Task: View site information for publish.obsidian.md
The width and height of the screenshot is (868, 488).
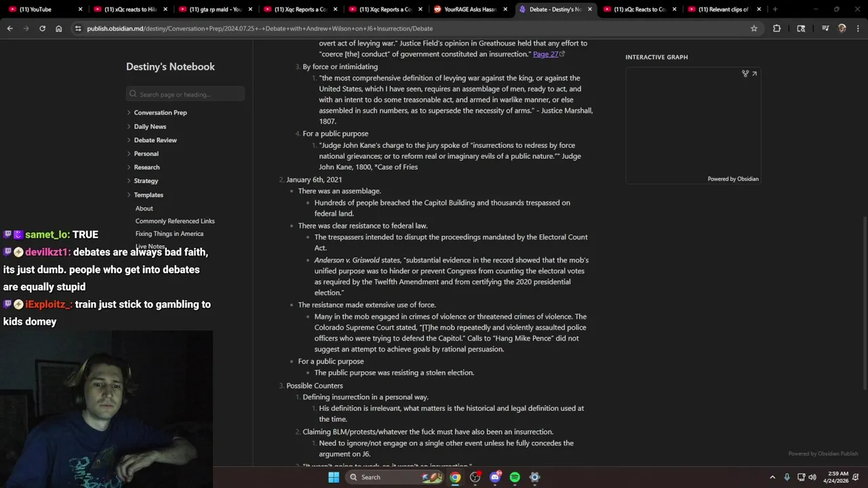Action: [78, 28]
